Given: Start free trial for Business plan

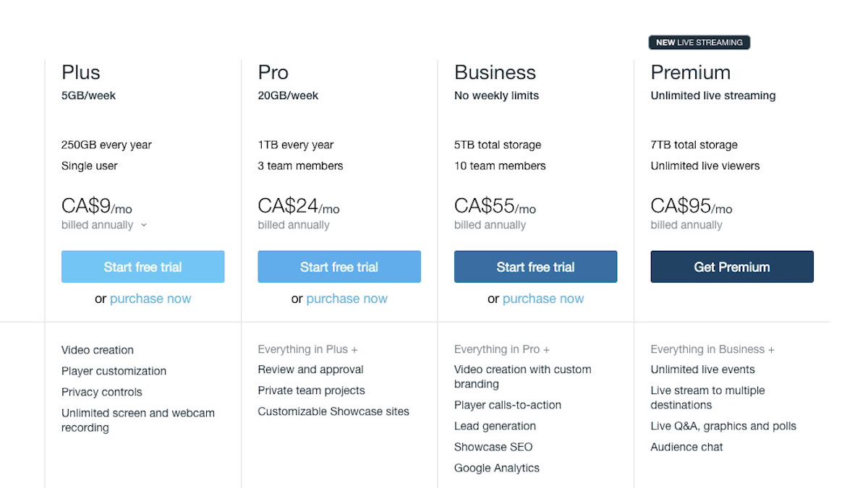Looking at the screenshot, I should (535, 267).
